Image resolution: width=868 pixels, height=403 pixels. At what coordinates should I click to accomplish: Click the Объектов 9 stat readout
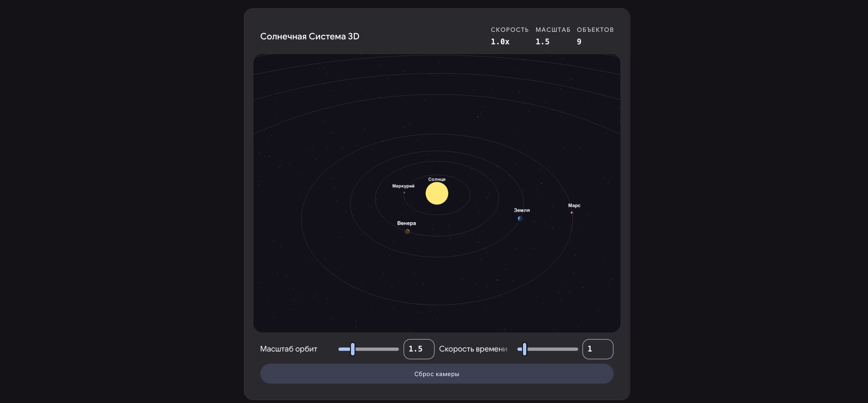(x=579, y=42)
